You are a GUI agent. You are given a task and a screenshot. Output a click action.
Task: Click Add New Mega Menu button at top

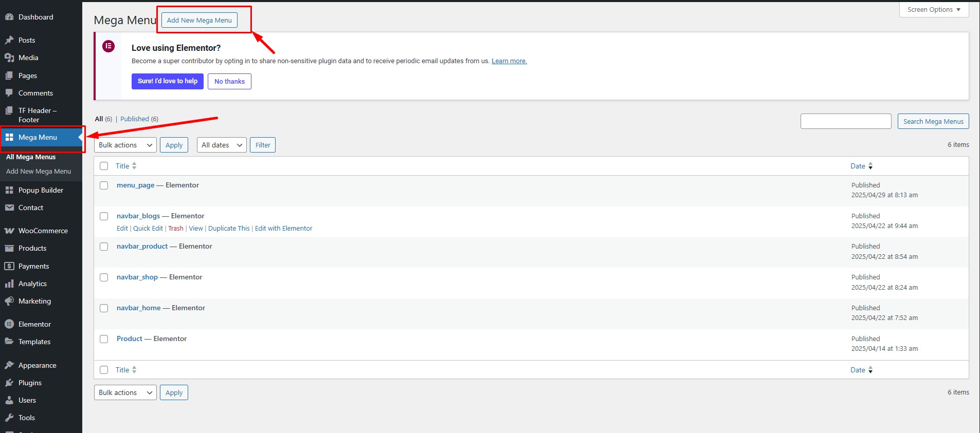[x=199, y=20]
